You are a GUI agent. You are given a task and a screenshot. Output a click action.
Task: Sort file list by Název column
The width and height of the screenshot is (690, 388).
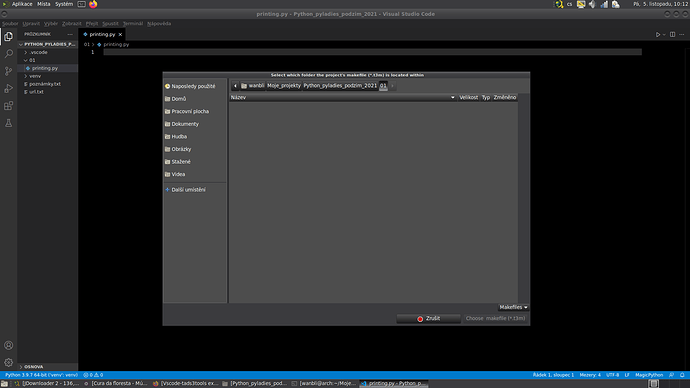click(x=343, y=97)
